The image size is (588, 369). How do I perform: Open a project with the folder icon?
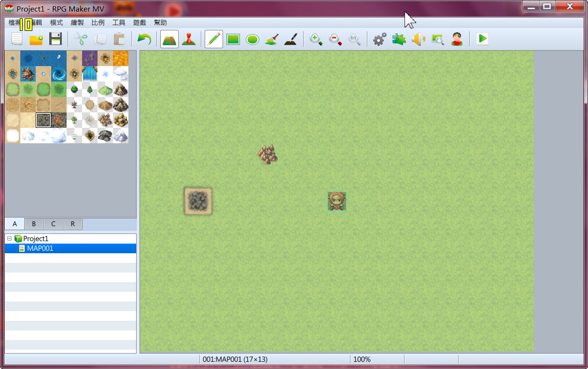36,39
